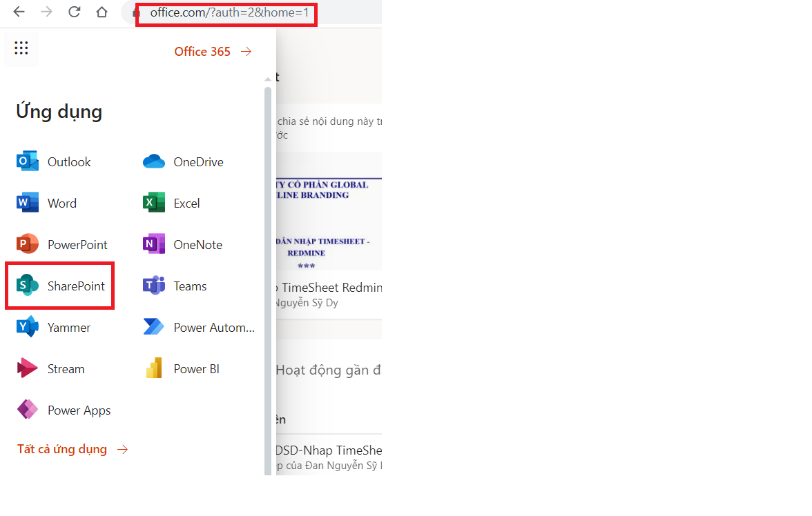Image resolution: width=812 pixels, height=516 pixels.
Task: Open the Word app icon
Action: pos(28,203)
